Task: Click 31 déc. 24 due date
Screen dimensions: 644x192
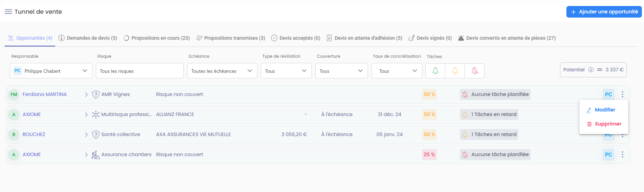Action: coord(389,114)
